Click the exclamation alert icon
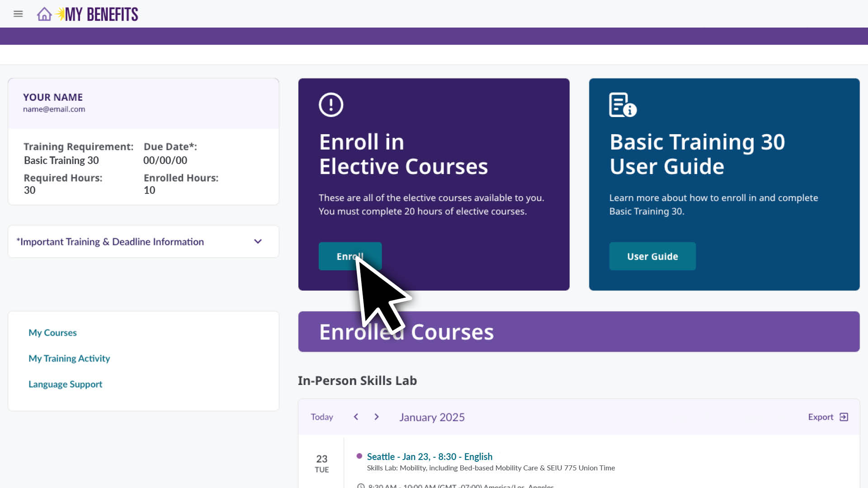The height and width of the screenshot is (488, 868). pos(331,105)
